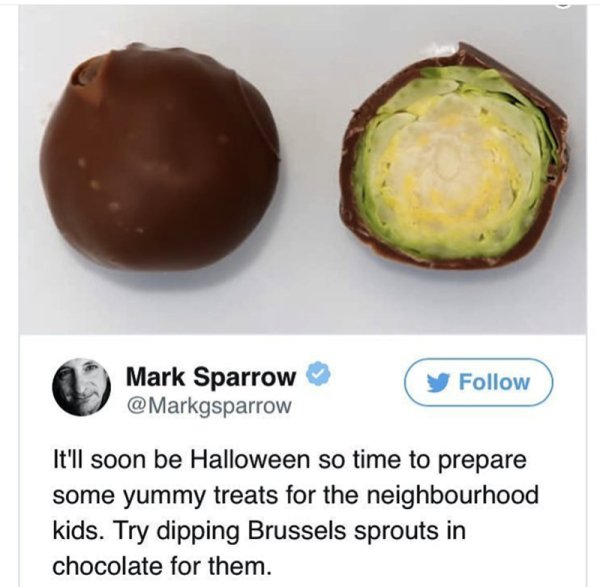Open Mark Sparrow's profile avatar
Screen dimensions: 600x587
click(x=82, y=386)
